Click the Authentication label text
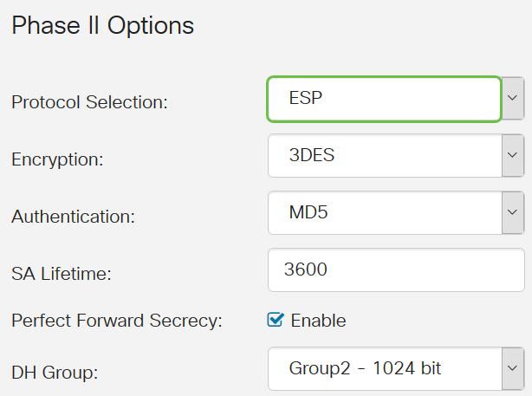This screenshot has width=532, height=396. point(73,217)
